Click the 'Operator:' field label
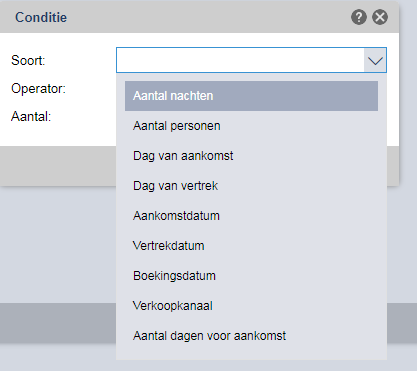Image resolution: width=417 pixels, height=371 pixels. pos(38,89)
